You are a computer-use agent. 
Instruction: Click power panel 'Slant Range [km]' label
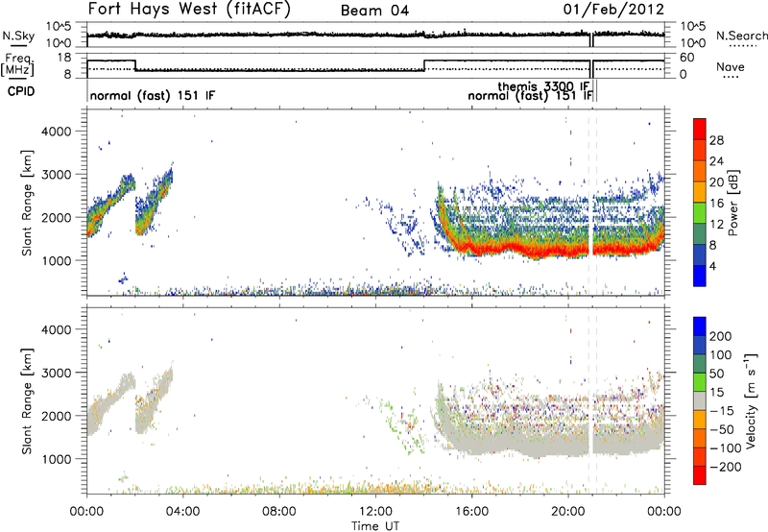tap(27, 203)
